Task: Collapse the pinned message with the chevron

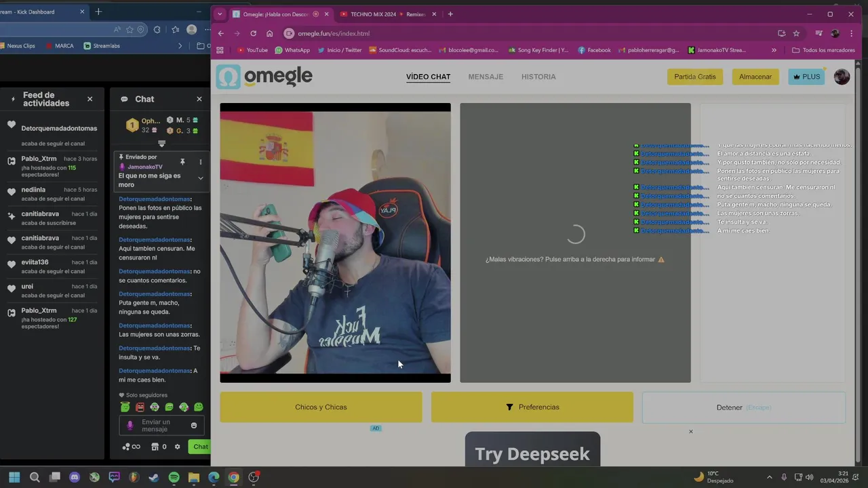Action: (x=200, y=178)
